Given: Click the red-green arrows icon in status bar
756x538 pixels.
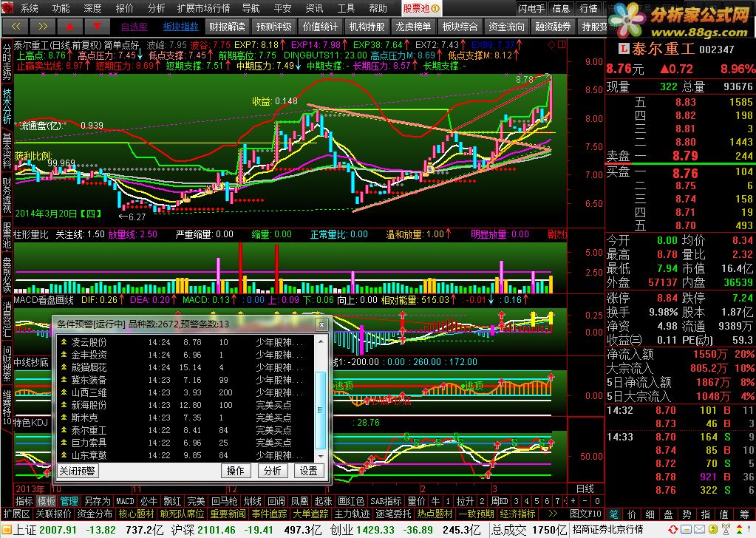Looking at the screenshot, I should point(740,530).
